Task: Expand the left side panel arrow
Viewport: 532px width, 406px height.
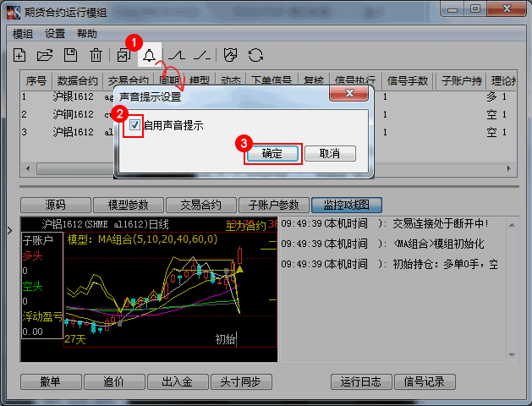Action: [9, 230]
